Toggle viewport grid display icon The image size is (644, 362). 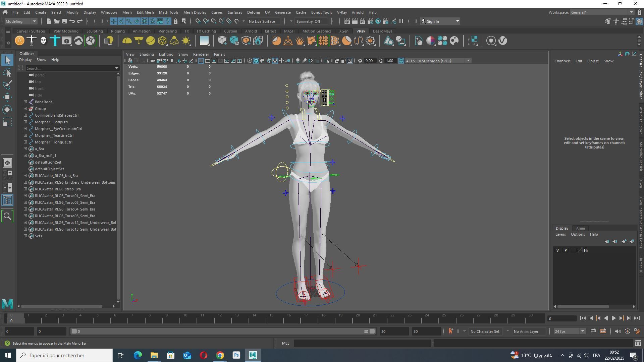pos(201,61)
